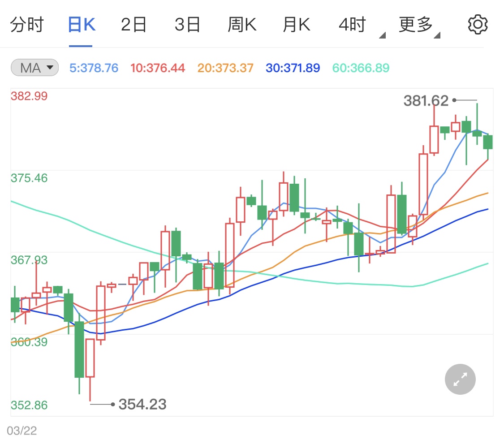Click the 382.99 axis price label

pyautogui.click(x=29, y=96)
